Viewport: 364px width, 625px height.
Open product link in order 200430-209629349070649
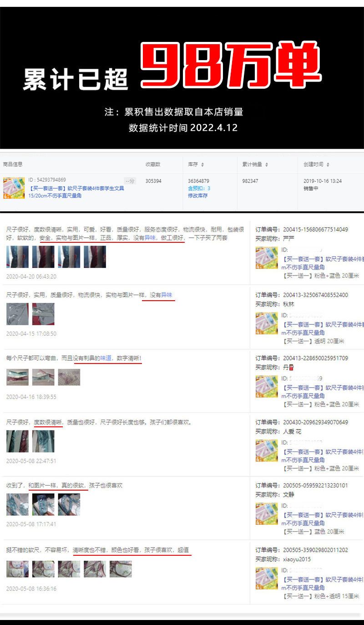click(x=321, y=456)
